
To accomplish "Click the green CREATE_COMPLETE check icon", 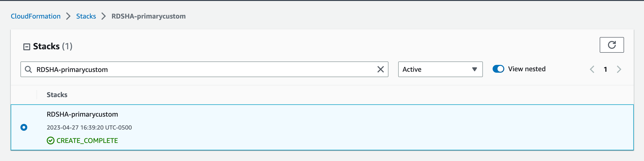I will 50,141.
